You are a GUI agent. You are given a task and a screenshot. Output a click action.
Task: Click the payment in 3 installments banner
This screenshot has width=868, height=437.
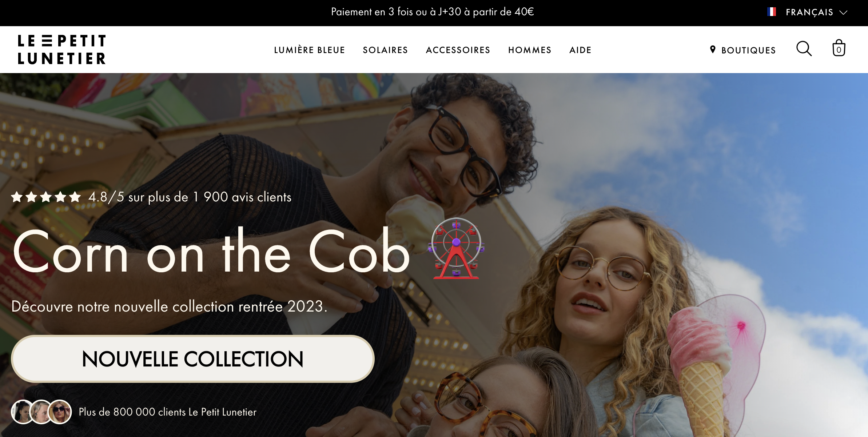point(432,12)
